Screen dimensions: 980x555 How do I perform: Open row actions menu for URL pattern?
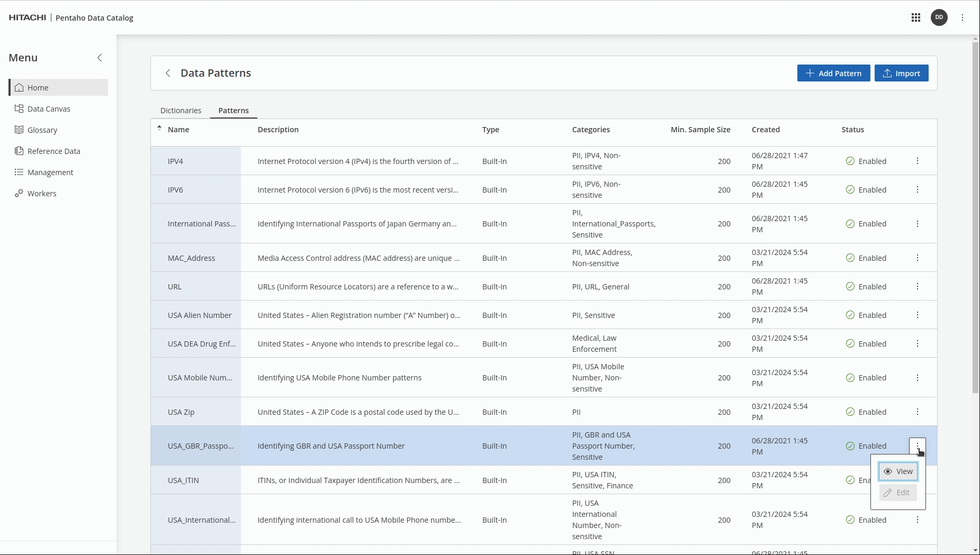(x=917, y=286)
